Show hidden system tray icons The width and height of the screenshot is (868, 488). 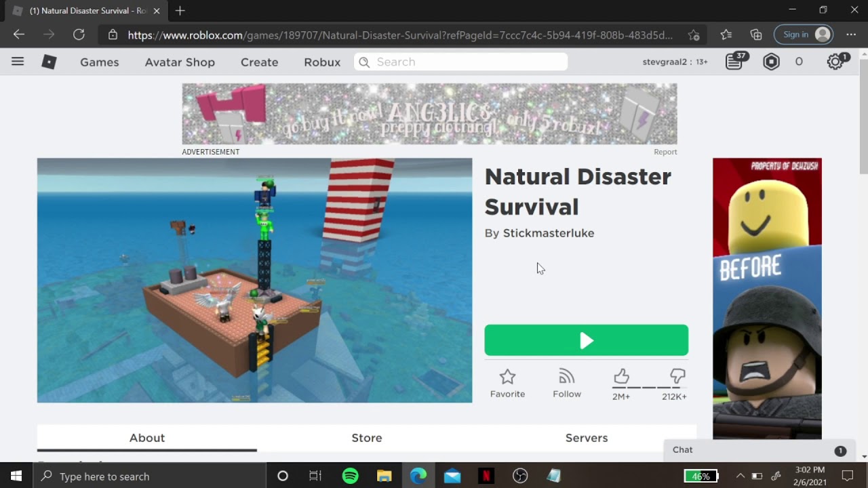pyautogui.click(x=741, y=476)
